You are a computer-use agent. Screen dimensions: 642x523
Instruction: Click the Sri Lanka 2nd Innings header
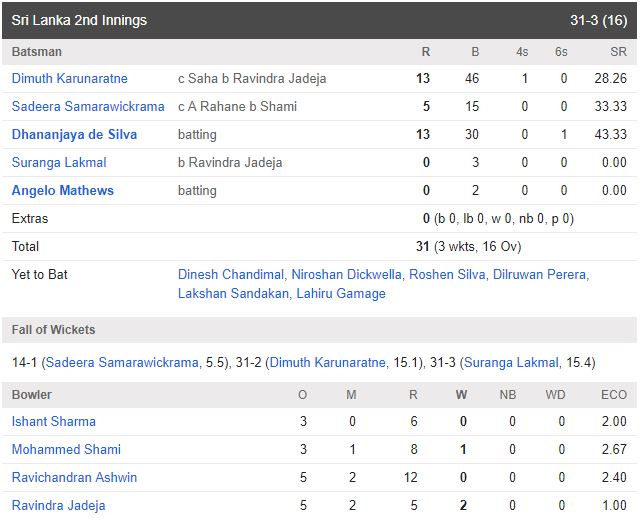point(78,20)
